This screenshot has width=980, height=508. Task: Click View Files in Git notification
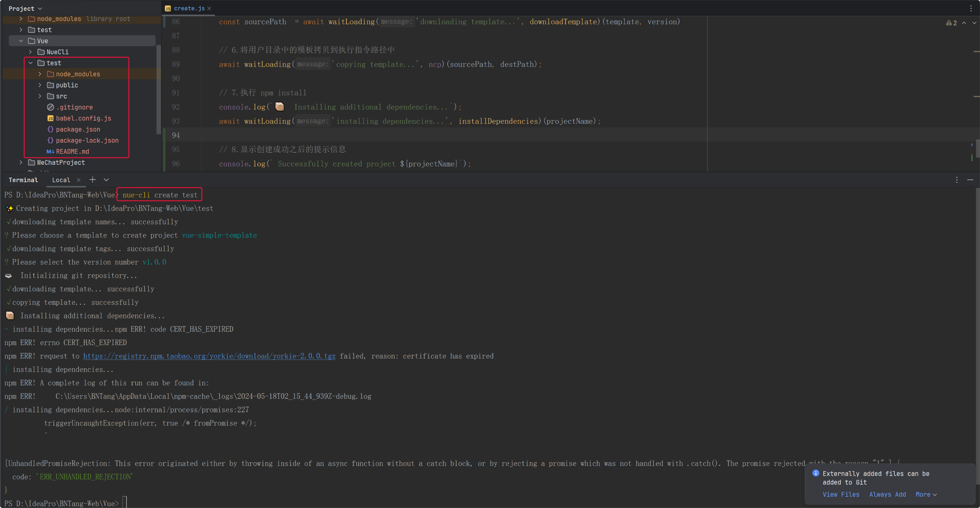841,494
